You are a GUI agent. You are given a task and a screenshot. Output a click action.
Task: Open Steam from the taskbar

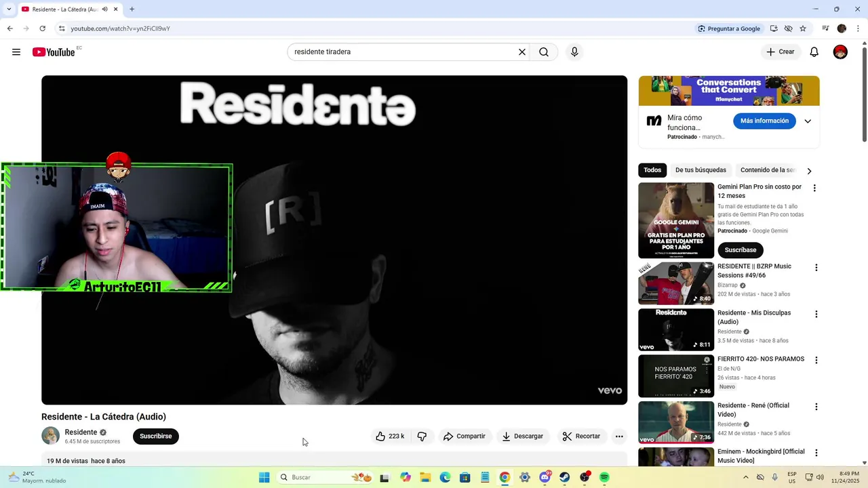point(564,477)
